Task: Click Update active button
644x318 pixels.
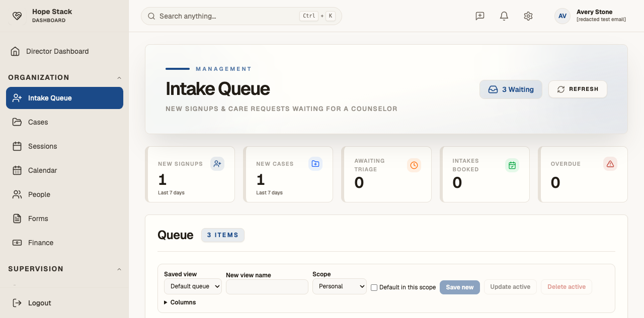Action: [x=510, y=287]
